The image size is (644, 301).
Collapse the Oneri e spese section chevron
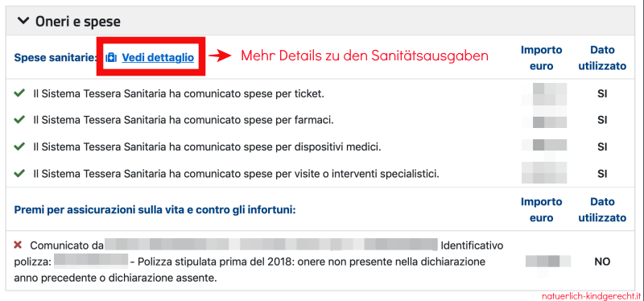(23, 22)
